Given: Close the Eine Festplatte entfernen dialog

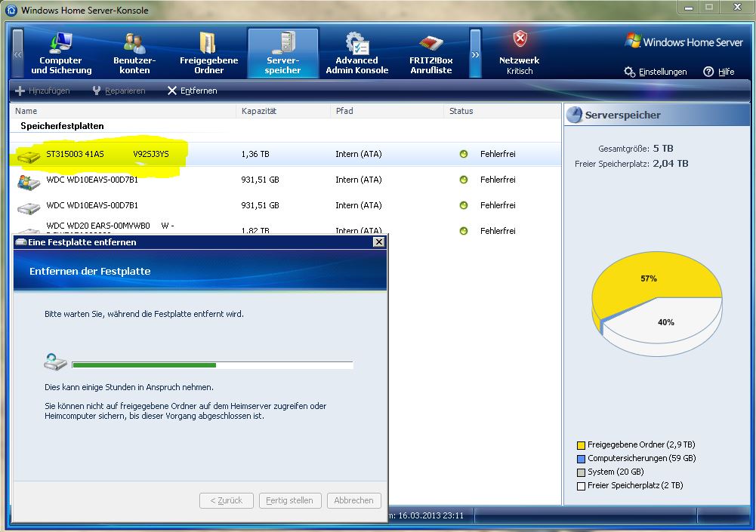Looking at the screenshot, I should click(x=379, y=242).
